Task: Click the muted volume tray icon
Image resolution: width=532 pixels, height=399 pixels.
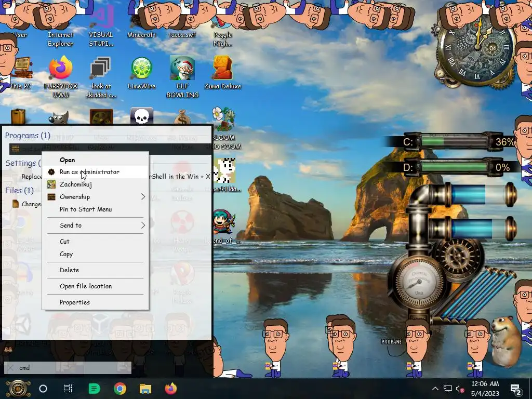Action: [460, 389]
